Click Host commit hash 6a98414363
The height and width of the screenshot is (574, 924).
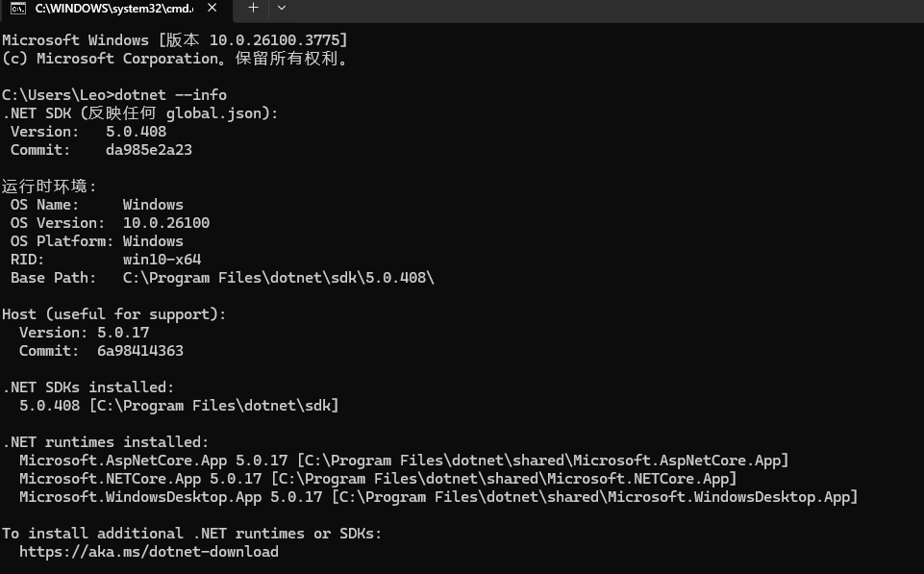[x=139, y=351]
